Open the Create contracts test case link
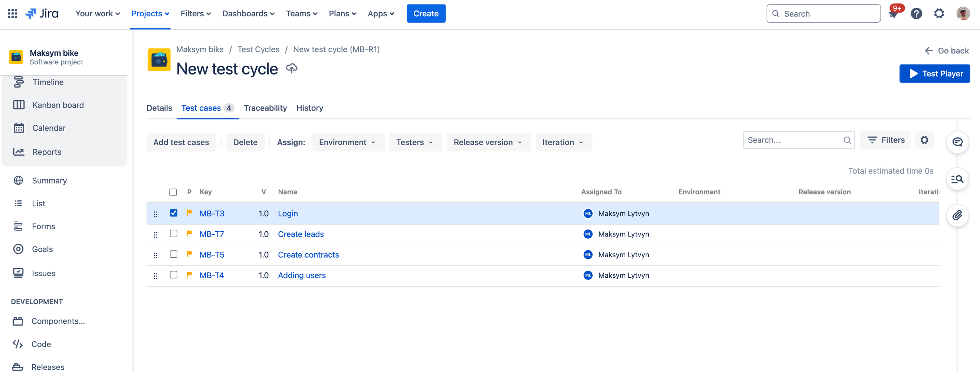The width and height of the screenshot is (980, 372). [308, 255]
